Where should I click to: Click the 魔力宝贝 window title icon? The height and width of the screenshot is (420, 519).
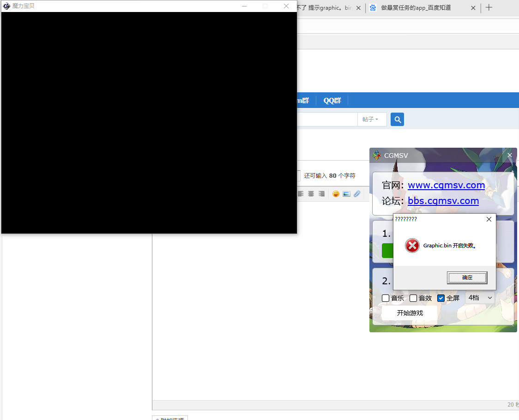(x=6, y=6)
